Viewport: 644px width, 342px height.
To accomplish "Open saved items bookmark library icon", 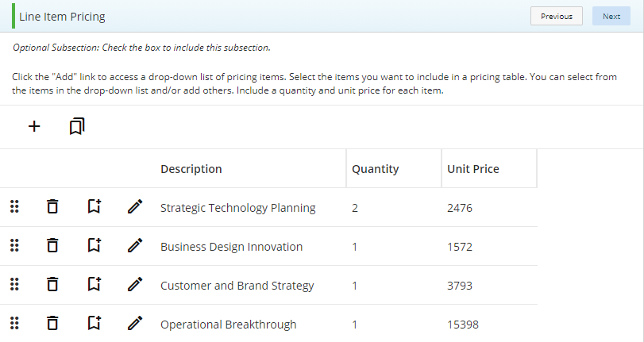I will pos(77,126).
